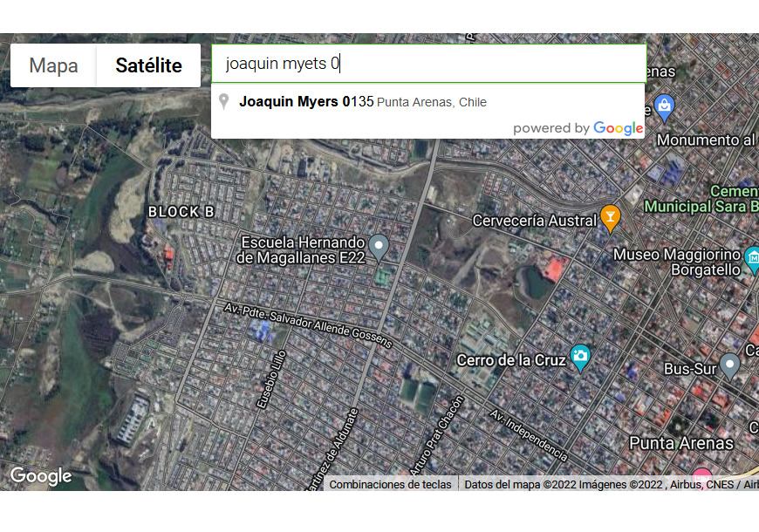Click the BLOCK B neighborhood label
759x532 pixels.
[x=181, y=212]
